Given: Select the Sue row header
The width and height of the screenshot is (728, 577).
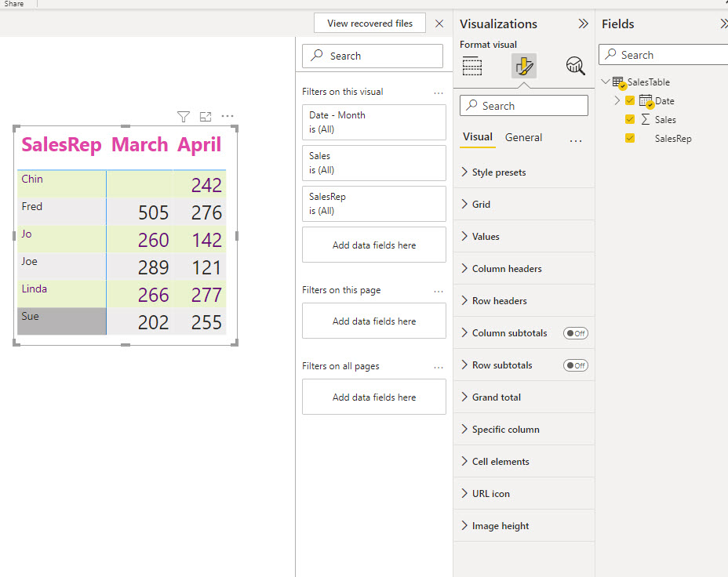Looking at the screenshot, I should tap(62, 321).
